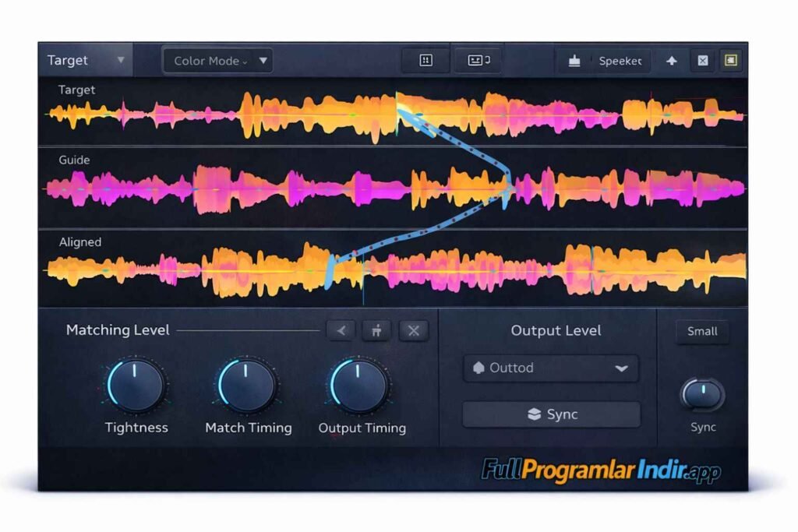Toggle Sync in the Output Level panel

[x=551, y=414]
